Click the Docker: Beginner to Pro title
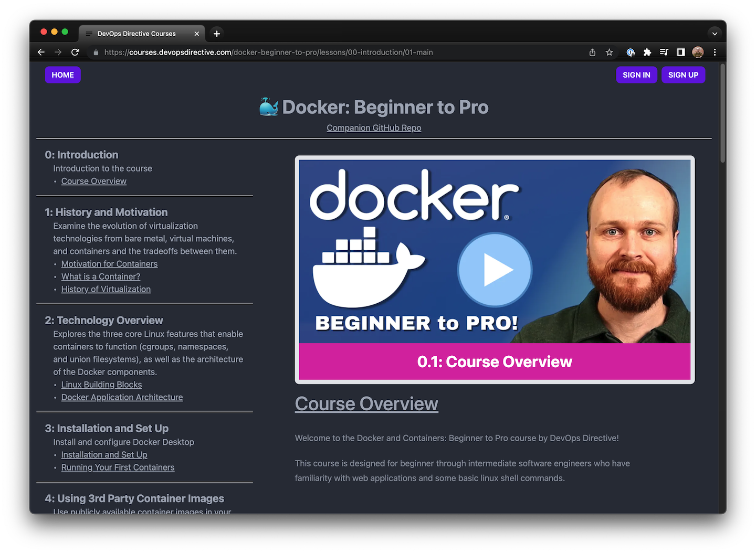The height and width of the screenshot is (553, 756). pyautogui.click(x=385, y=107)
